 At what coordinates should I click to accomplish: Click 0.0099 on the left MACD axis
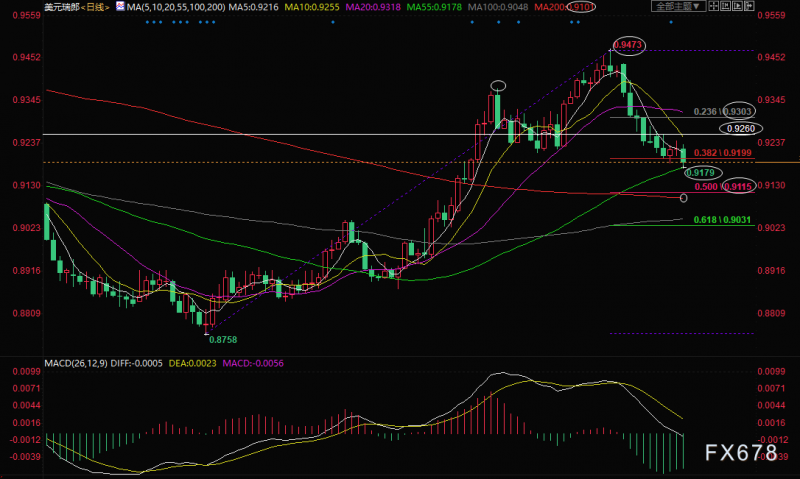coord(27,371)
